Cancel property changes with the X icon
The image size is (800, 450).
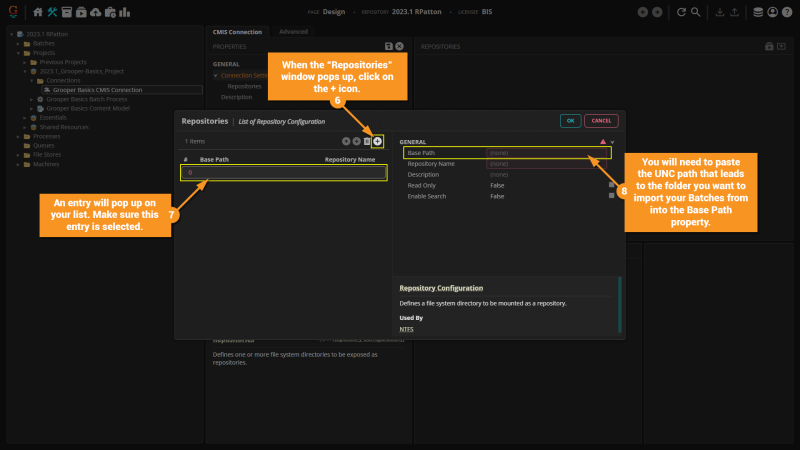tap(399, 46)
